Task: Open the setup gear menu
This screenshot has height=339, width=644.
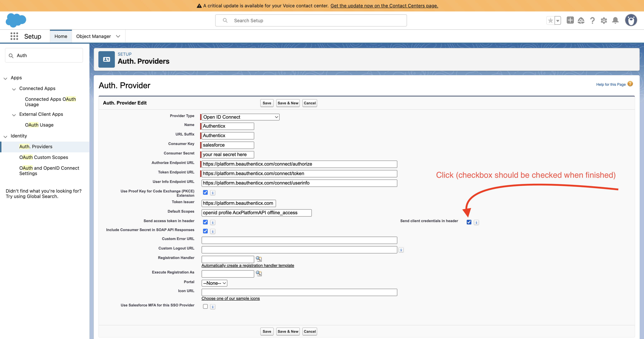Action: 604,21
